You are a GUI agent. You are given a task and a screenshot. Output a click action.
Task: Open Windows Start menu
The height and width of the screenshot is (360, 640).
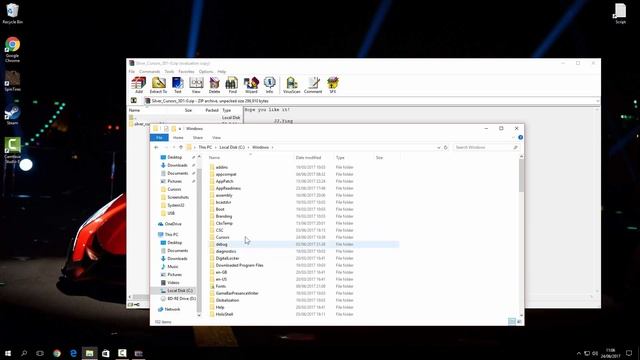[x=8, y=353]
